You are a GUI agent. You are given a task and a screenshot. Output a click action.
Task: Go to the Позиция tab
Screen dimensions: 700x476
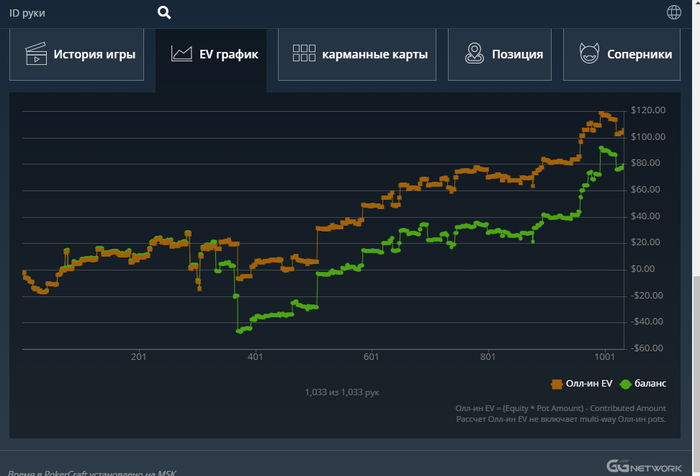(500, 54)
